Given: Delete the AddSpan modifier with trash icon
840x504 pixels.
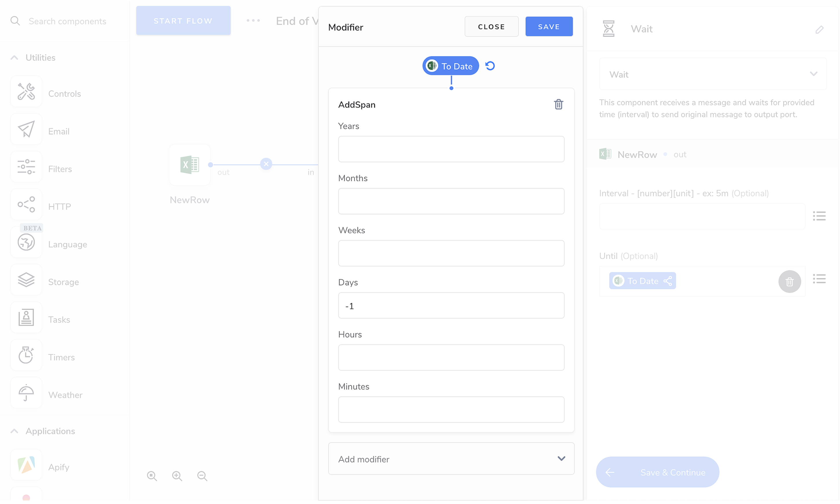Looking at the screenshot, I should pyautogui.click(x=558, y=104).
